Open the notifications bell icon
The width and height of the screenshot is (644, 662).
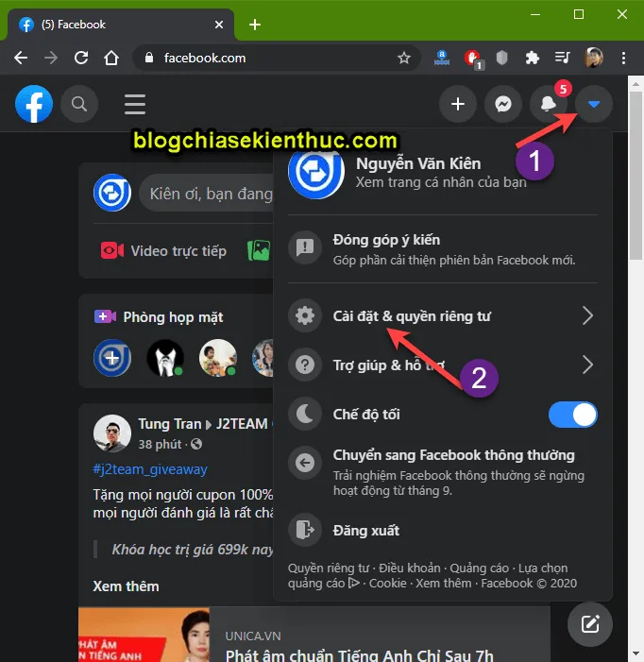tap(549, 104)
